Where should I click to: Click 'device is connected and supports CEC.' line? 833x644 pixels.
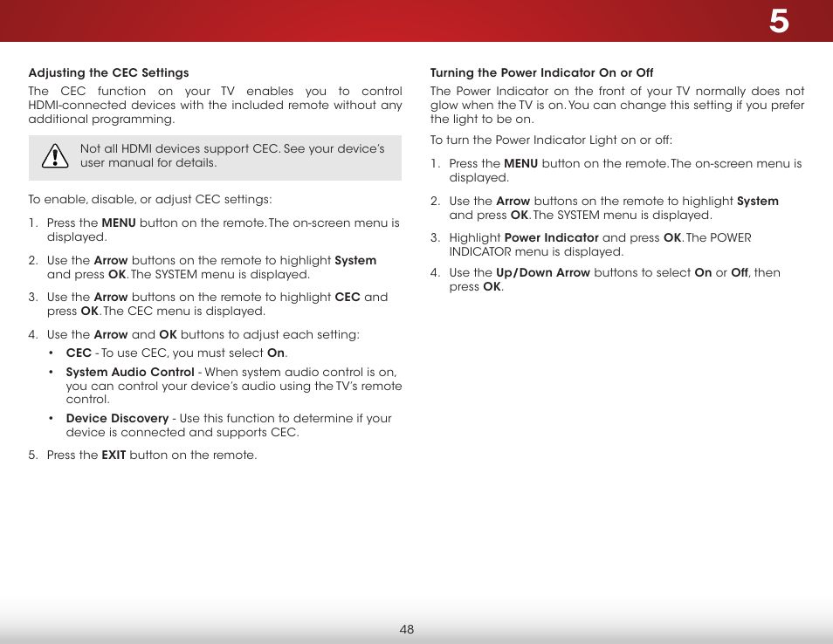click(182, 432)
